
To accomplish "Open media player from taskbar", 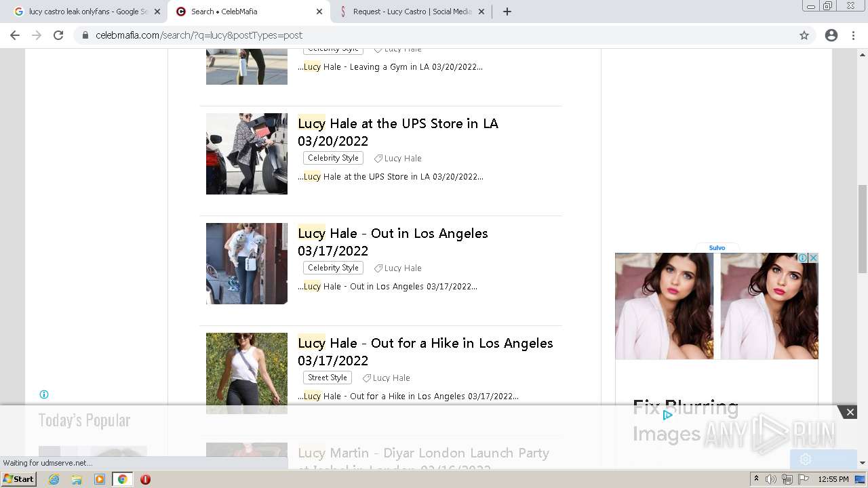I will click(100, 479).
